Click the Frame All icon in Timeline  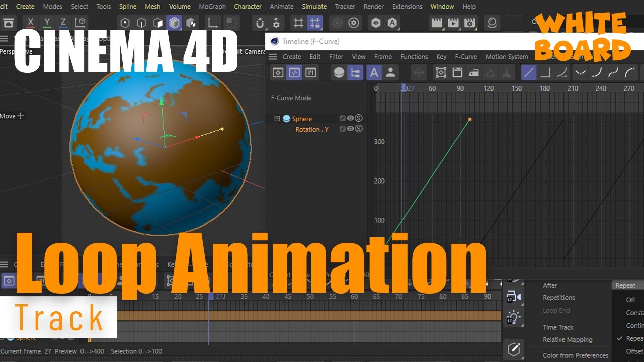pos(441,73)
